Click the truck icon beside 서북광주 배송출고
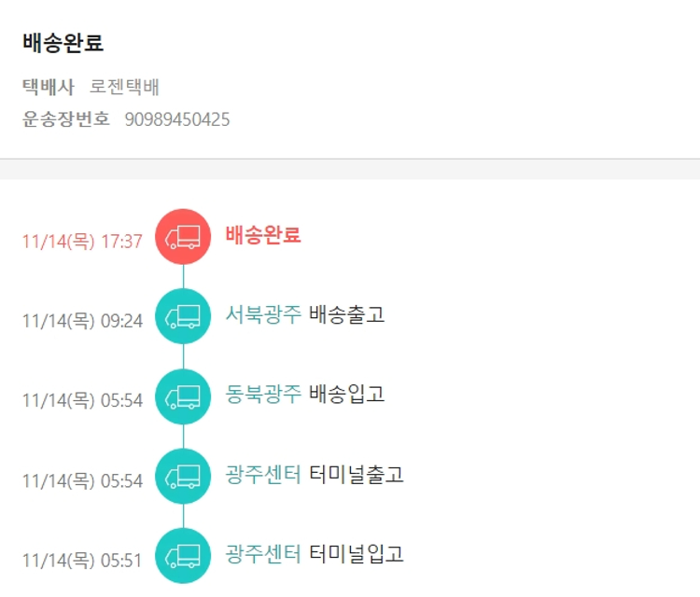The width and height of the screenshot is (700, 597). point(183,316)
